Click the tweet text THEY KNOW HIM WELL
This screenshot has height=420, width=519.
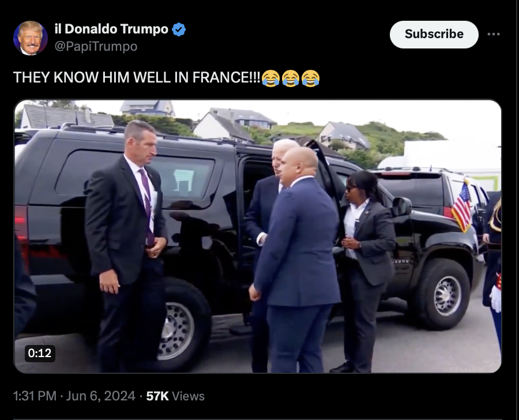click(92, 77)
